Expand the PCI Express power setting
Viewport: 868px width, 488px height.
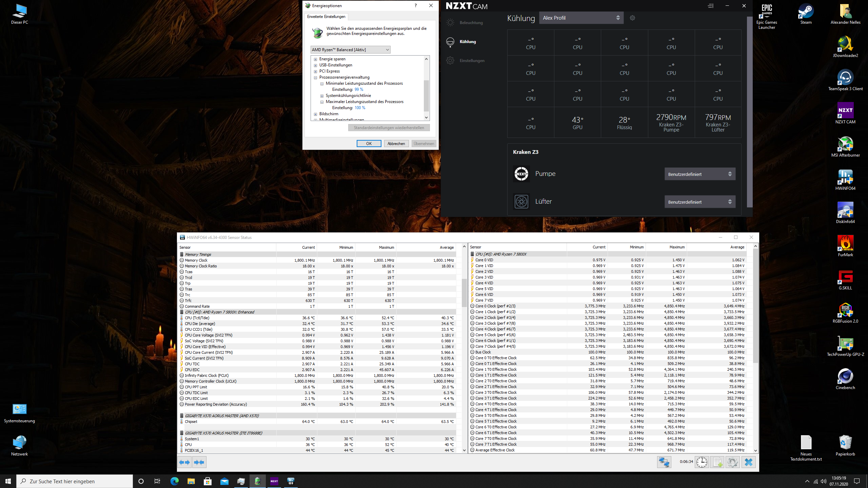pos(315,72)
